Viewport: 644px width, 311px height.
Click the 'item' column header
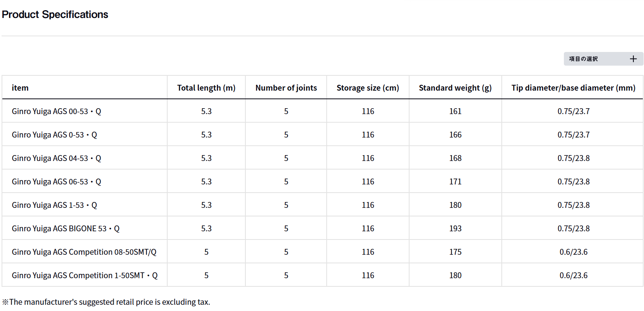click(20, 88)
